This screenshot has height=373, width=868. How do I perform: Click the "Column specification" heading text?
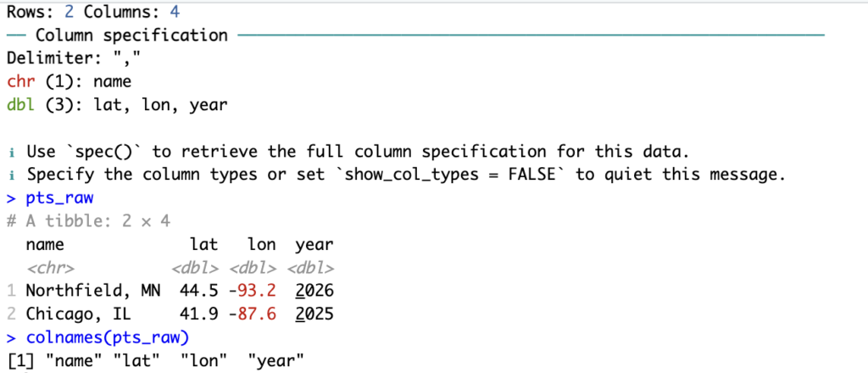point(131,36)
